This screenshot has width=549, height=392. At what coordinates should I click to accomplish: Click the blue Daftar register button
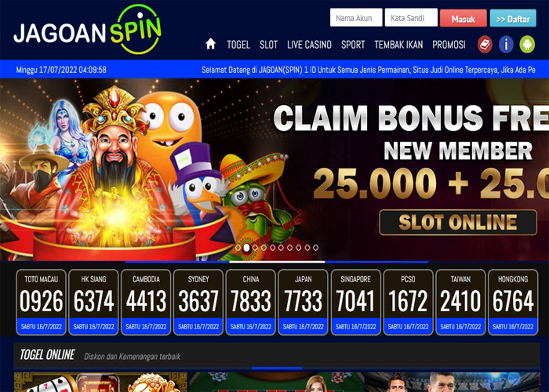(513, 18)
